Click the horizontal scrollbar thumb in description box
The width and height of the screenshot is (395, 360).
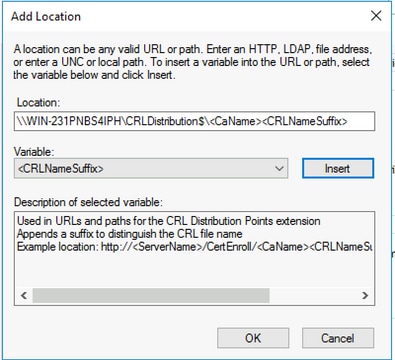[151, 295]
